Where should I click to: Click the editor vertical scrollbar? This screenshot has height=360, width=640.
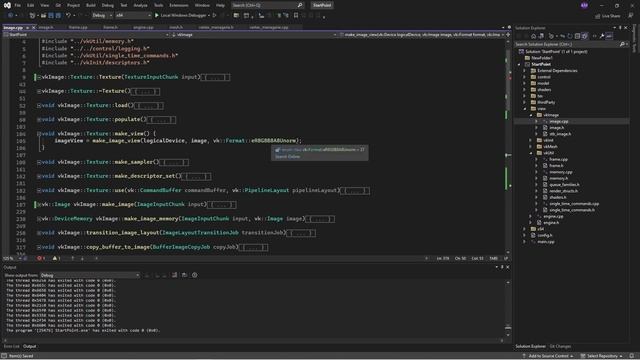click(x=508, y=147)
